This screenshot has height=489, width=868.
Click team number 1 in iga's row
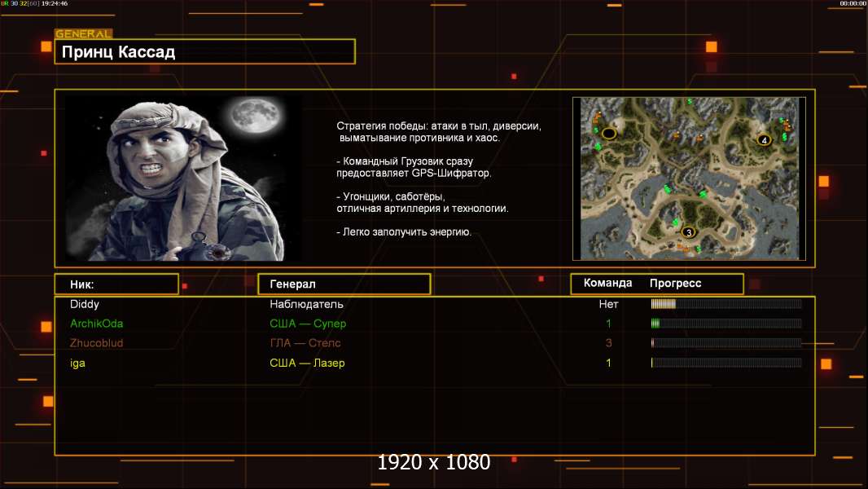click(608, 363)
